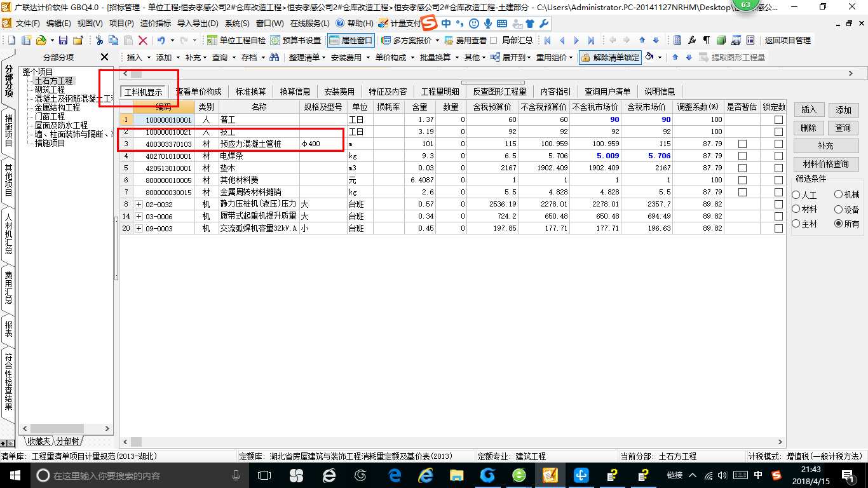Open Sogou emoji smiley icon
The height and width of the screenshot is (488, 868).
pyautogui.click(x=474, y=24)
